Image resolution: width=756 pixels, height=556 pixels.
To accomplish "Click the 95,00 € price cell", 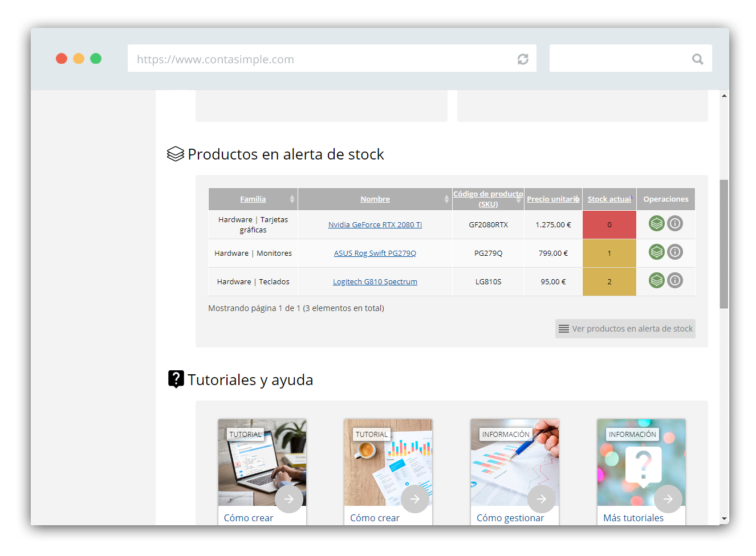I will pyautogui.click(x=553, y=281).
